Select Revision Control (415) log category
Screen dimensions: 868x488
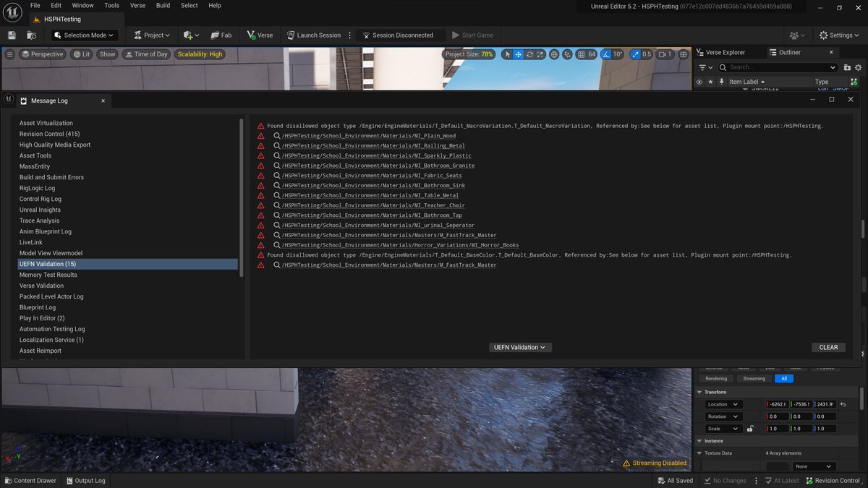point(49,134)
